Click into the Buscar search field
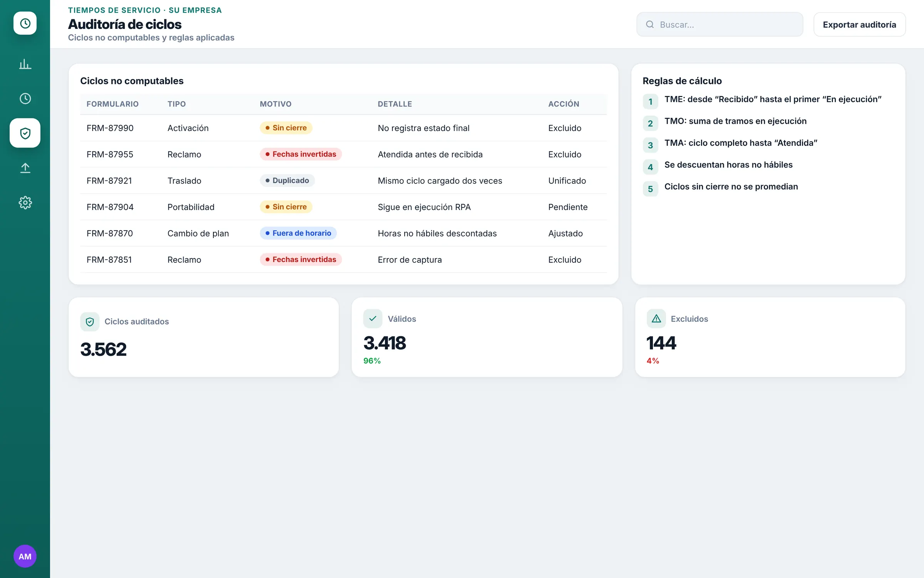 point(720,25)
